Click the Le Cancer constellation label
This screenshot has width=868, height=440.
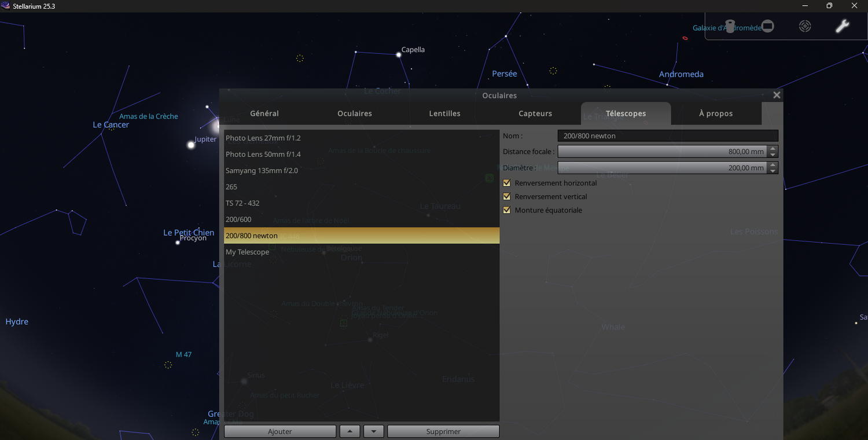tap(111, 124)
